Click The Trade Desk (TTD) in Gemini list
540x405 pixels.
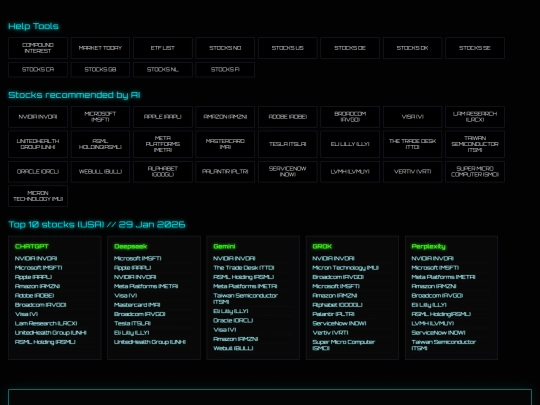click(x=244, y=268)
